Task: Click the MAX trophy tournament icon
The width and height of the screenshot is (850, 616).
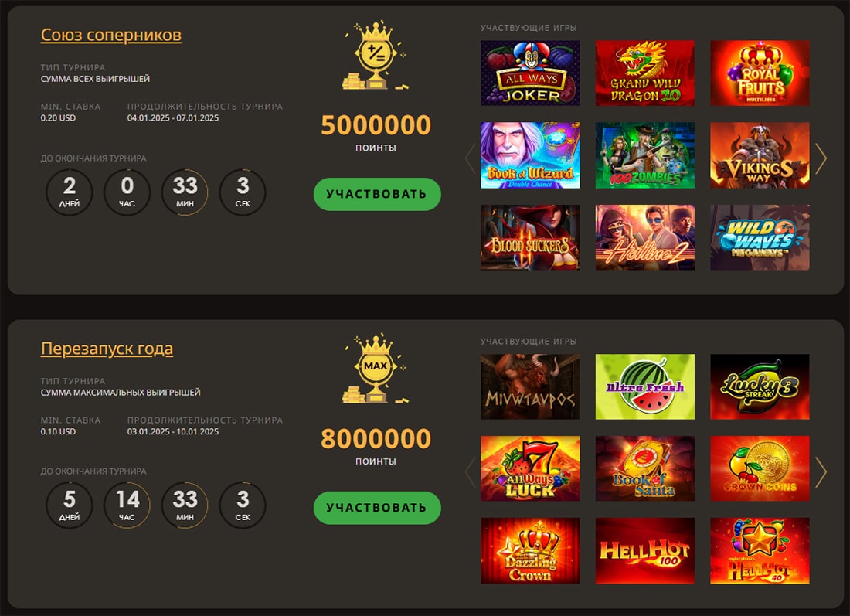Action: coord(375,369)
